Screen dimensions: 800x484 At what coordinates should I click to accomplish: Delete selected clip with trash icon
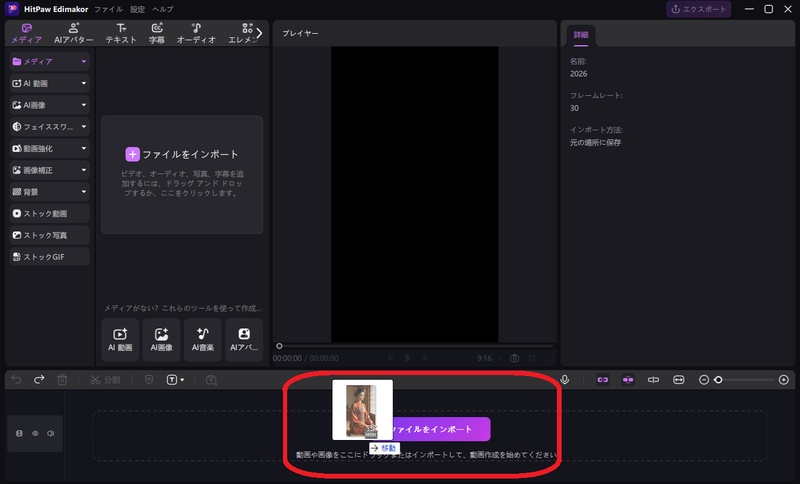click(x=62, y=379)
